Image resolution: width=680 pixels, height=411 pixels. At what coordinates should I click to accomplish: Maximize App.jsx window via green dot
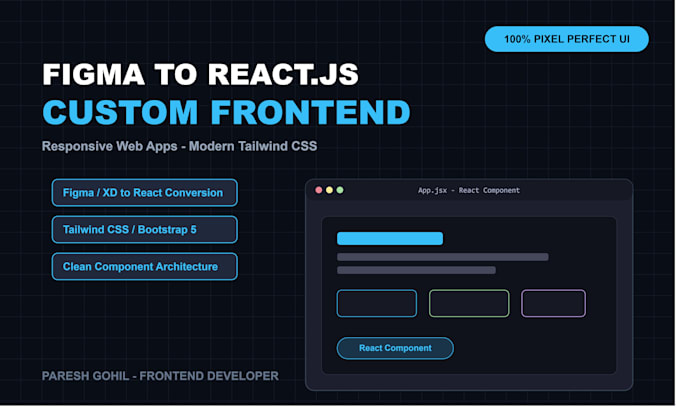[340, 190]
